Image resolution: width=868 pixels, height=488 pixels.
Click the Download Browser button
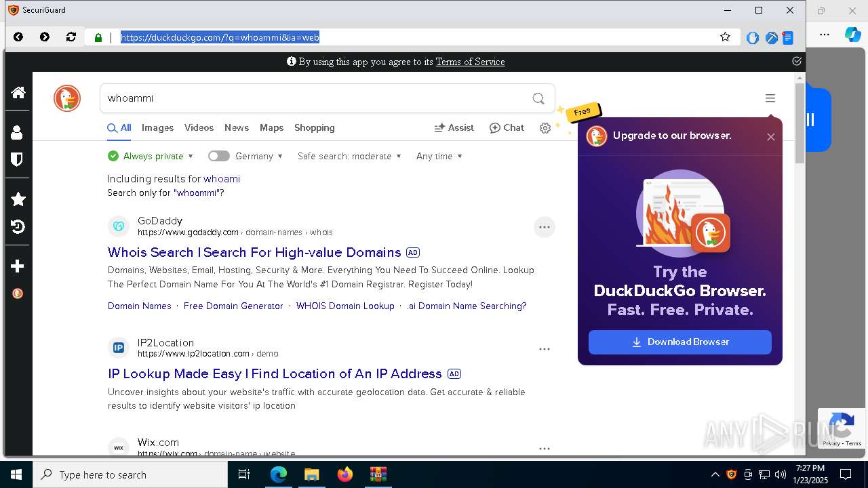[x=680, y=342]
